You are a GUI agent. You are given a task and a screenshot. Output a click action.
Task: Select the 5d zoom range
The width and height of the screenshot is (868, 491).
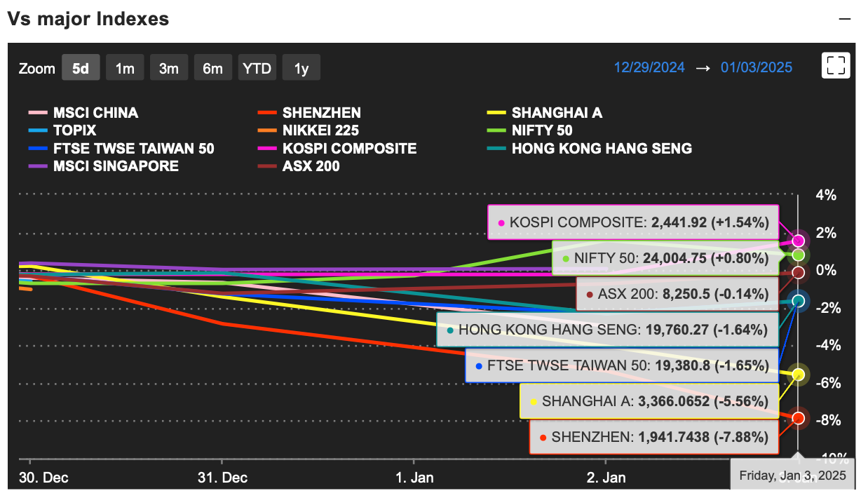point(81,68)
